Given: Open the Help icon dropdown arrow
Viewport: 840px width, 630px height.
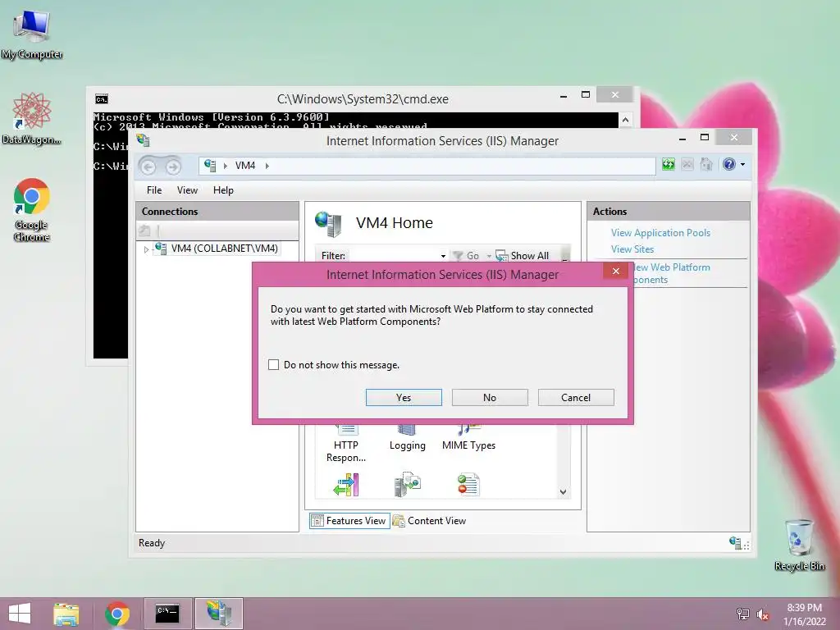Looking at the screenshot, I should pyautogui.click(x=742, y=164).
